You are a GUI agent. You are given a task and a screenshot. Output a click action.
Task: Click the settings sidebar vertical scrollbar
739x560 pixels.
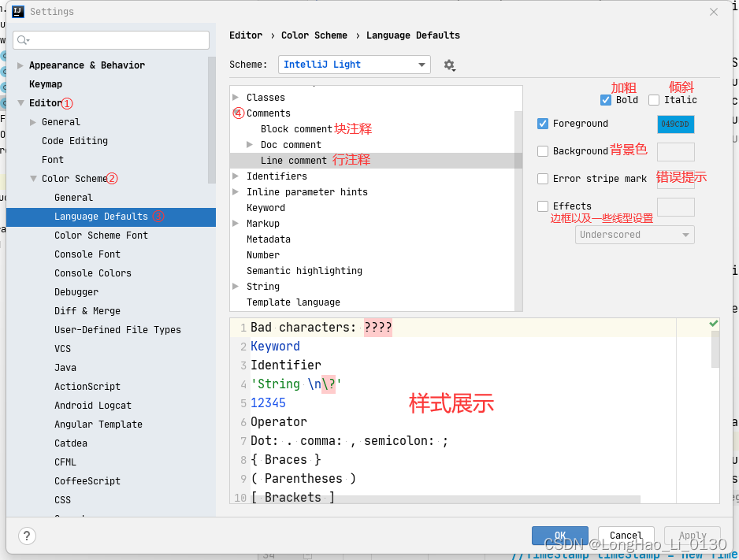point(212,120)
